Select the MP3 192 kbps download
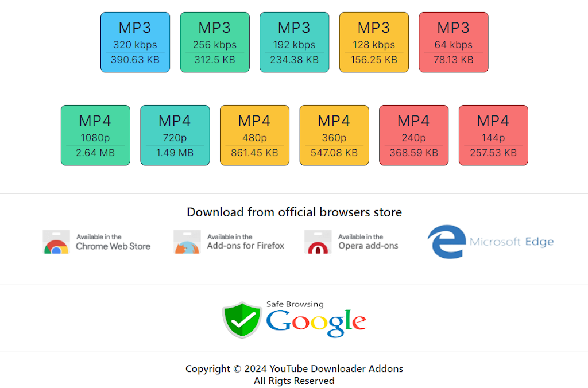The width and height of the screenshot is (588, 388). [x=295, y=42]
